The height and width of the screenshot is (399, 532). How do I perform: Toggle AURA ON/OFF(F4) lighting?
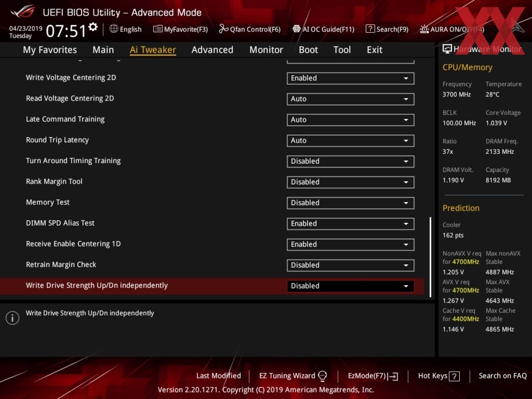(x=451, y=29)
